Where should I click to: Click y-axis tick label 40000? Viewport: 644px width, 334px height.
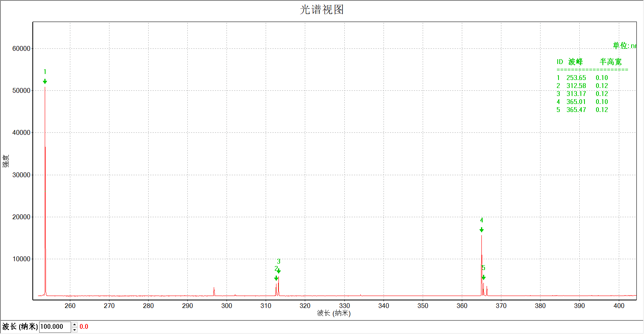(x=21, y=133)
